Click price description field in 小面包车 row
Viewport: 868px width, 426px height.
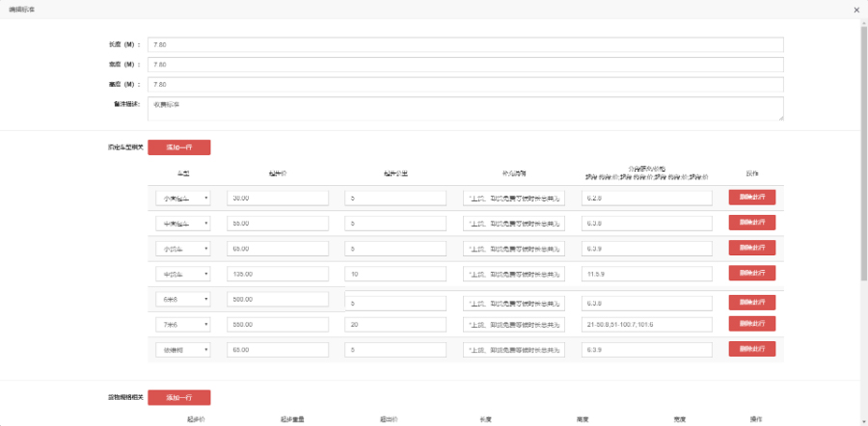[514, 199]
